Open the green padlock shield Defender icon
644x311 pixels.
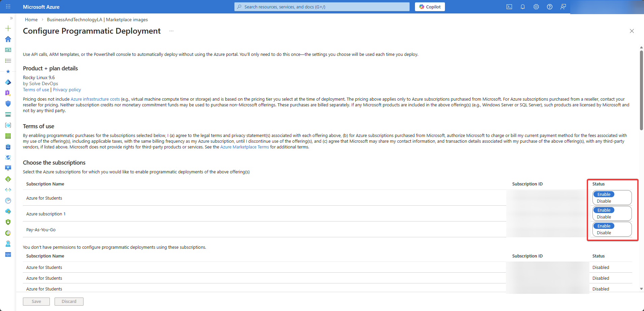(x=8, y=222)
